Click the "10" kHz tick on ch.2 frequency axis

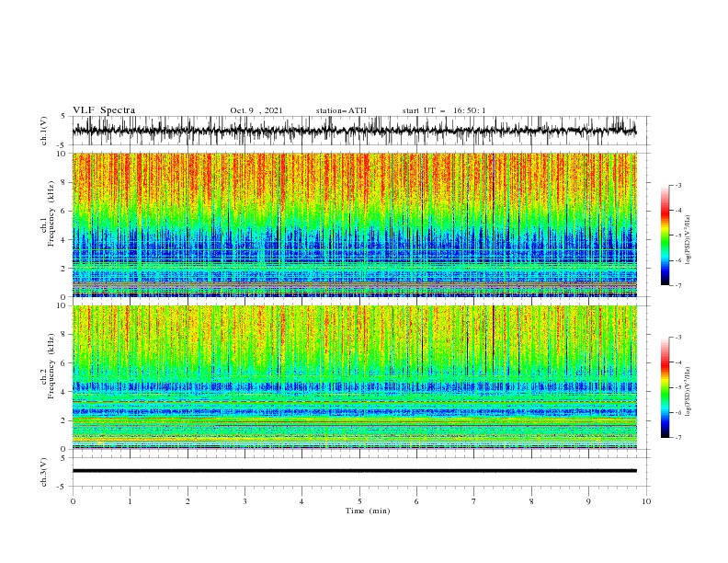tap(62, 305)
